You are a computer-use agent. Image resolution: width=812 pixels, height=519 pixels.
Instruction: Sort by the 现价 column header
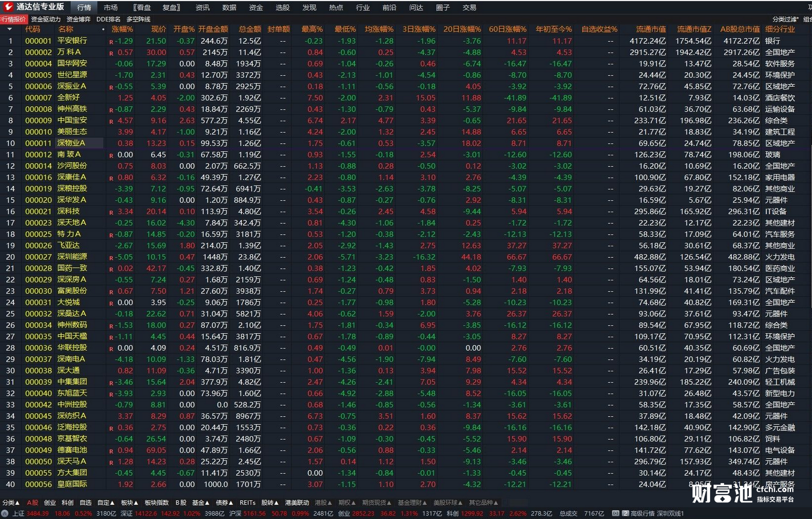click(x=158, y=29)
